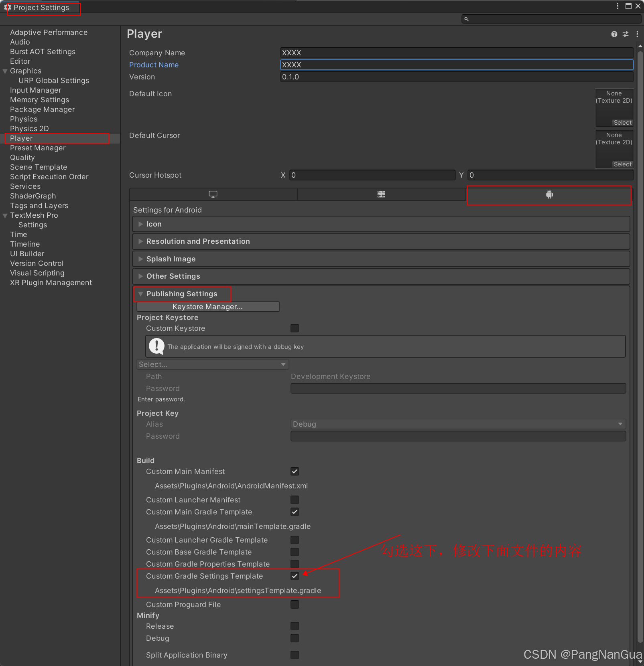Viewport: 644px width, 666px height.
Task: Click the warning info icon about debug key
Action: [x=156, y=346]
